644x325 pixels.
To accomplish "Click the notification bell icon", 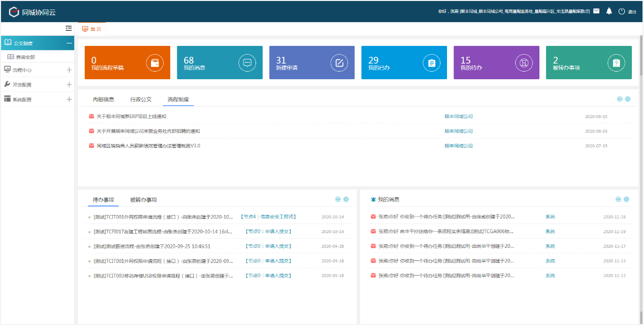I will click(x=609, y=11).
